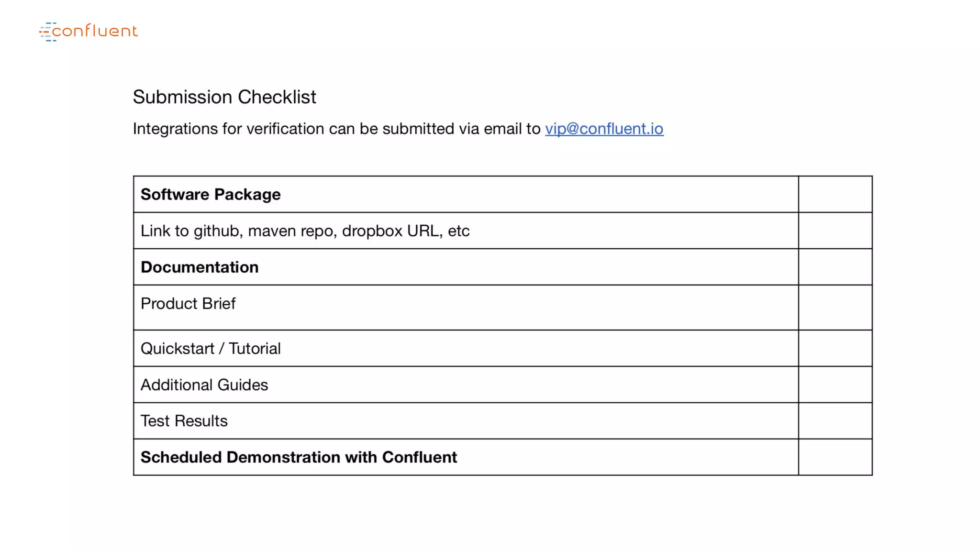This screenshot has height=551, width=980.
Task: Click the Confluent logo
Action: 89,32
